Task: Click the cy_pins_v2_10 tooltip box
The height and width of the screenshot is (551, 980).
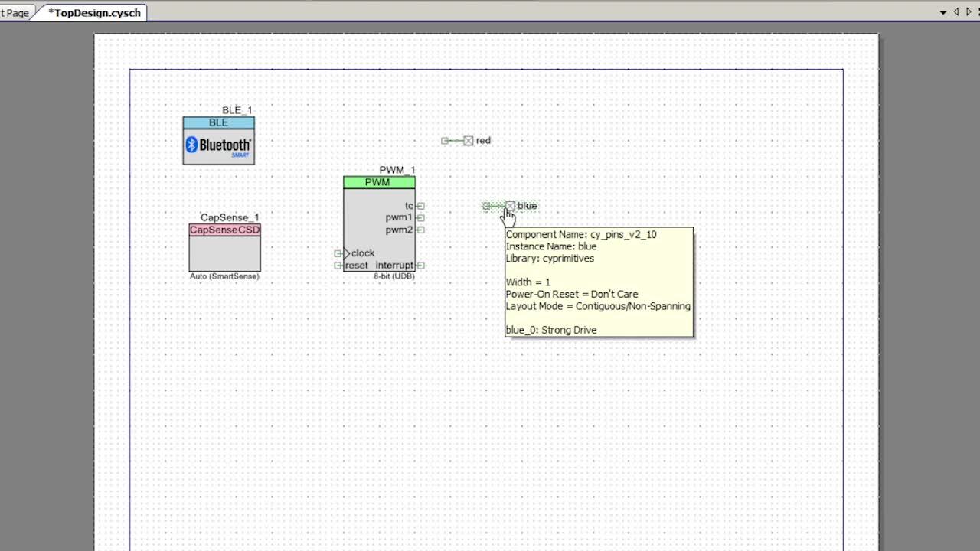Action: pos(599,282)
